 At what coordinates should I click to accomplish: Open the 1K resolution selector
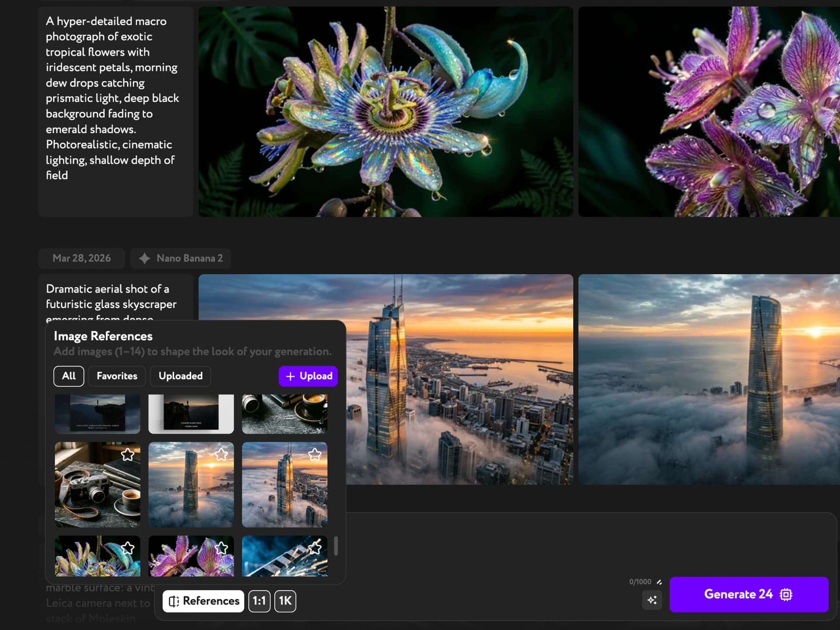click(285, 601)
